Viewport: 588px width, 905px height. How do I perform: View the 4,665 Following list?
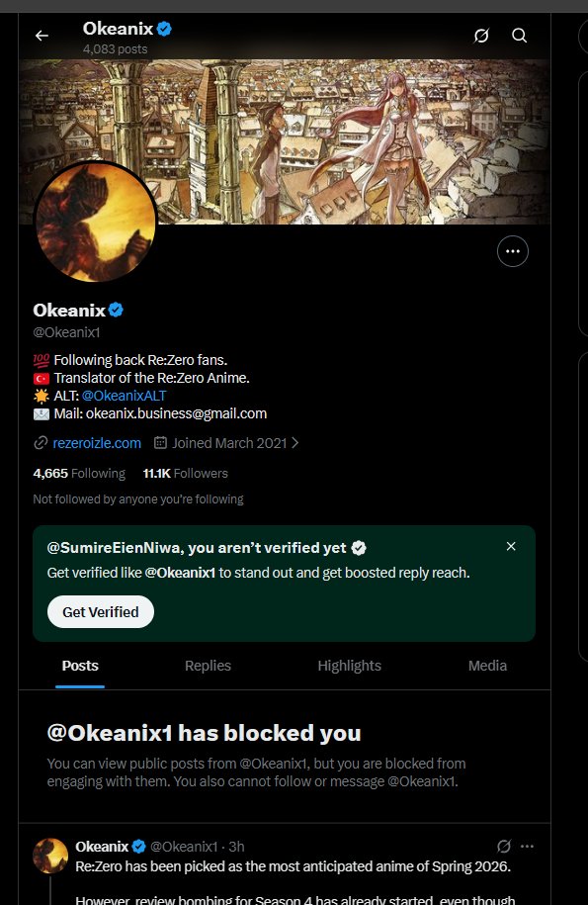79,474
